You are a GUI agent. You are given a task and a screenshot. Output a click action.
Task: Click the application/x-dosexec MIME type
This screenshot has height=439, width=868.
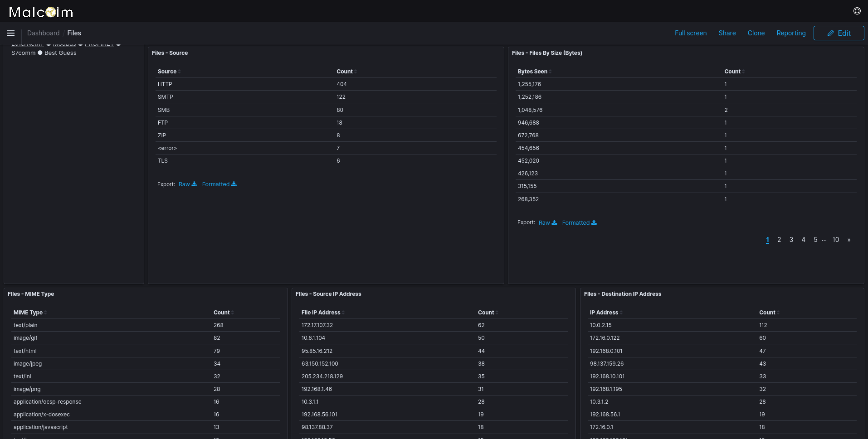click(x=42, y=415)
